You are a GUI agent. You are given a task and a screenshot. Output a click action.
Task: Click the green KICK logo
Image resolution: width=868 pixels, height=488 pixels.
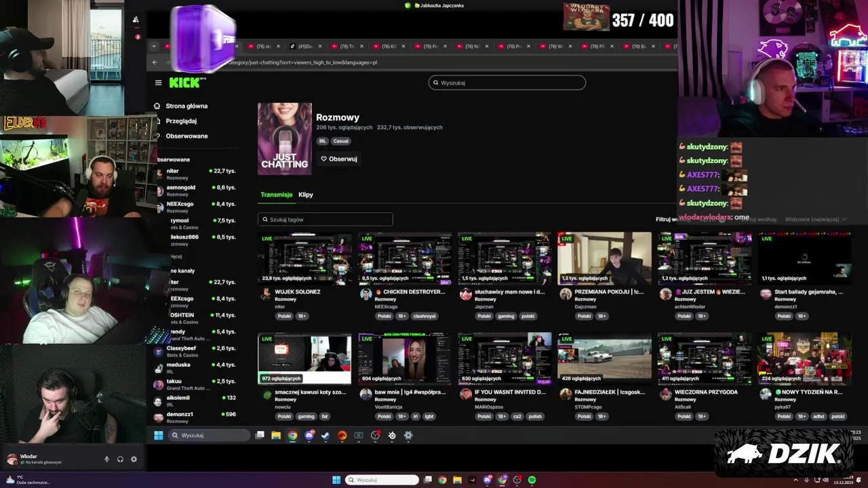(184, 83)
